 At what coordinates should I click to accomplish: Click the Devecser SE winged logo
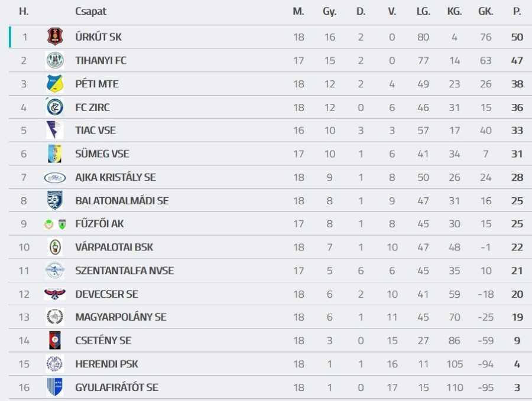pyautogui.click(x=55, y=294)
